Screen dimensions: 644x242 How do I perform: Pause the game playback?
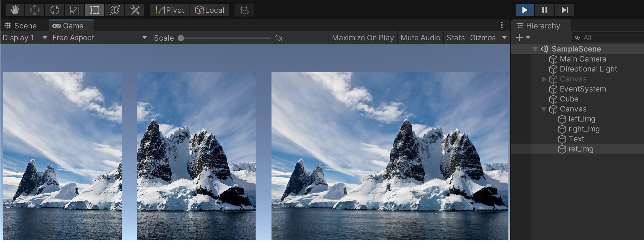(545, 10)
